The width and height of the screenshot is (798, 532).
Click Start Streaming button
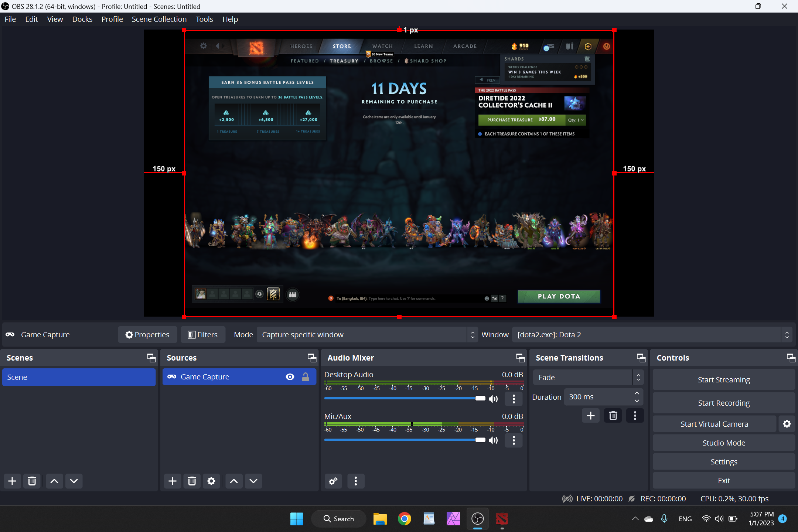pos(724,380)
